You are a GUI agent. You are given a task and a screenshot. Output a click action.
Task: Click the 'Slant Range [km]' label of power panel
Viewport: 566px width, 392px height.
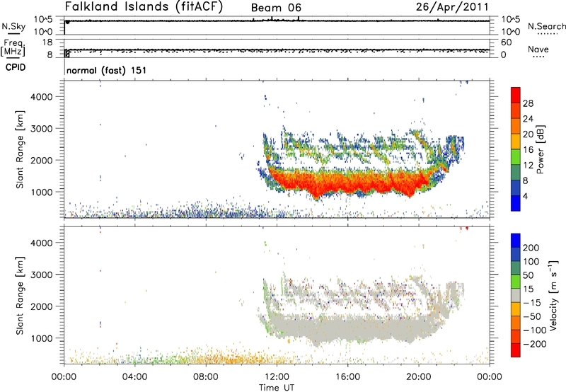(x=20, y=149)
